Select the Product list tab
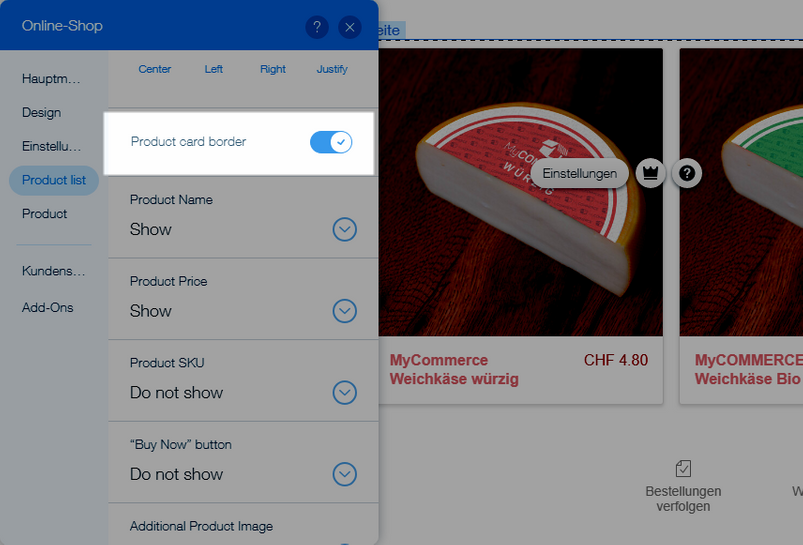Screen dimensions: 803x545 [54, 180]
